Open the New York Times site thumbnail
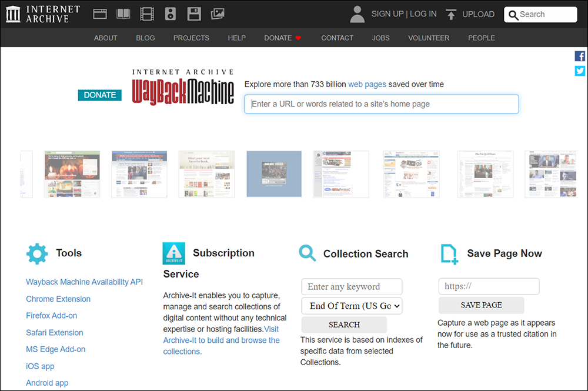The height and width of the screenshot is (391, 588). point(485,174)
